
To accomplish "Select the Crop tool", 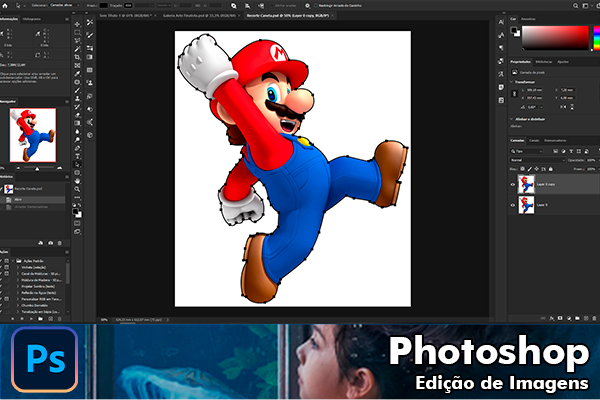I will [77, 57].
